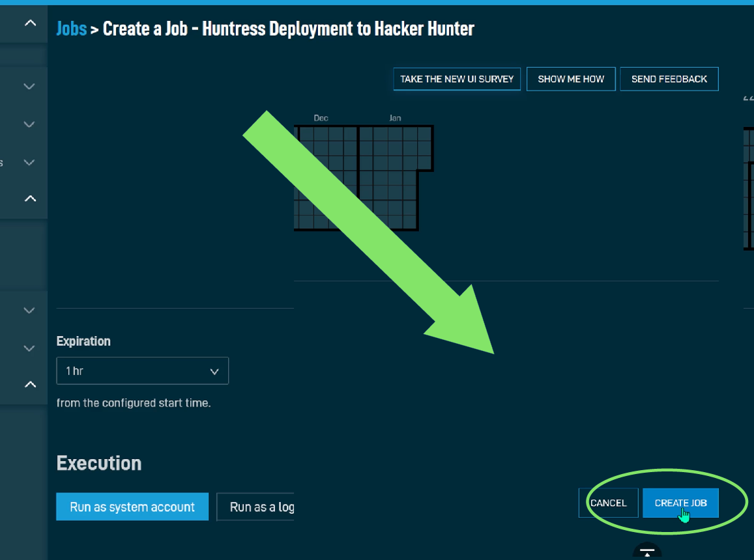Click the Send Feedback button
The width and height of the screenshot is (754, 560).
669,79
